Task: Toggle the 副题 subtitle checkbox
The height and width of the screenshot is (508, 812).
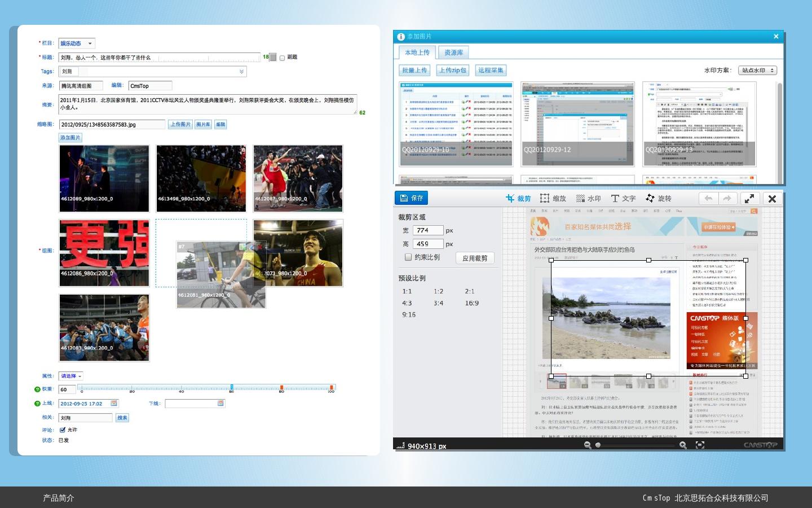Action: coord(283,58)
